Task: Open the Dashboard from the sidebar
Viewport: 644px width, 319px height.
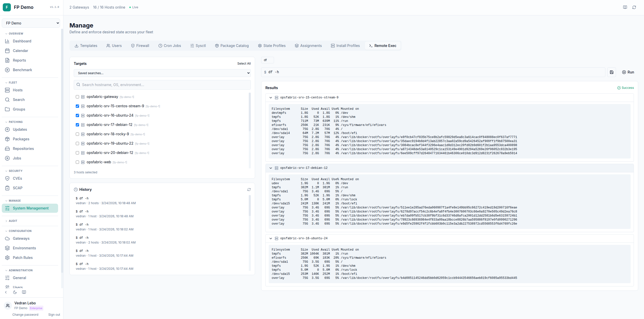Action: (x=22, y=41)
